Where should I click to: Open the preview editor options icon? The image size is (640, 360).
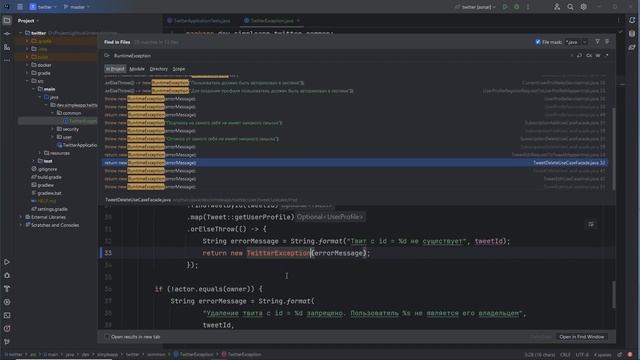coord(591,224)
